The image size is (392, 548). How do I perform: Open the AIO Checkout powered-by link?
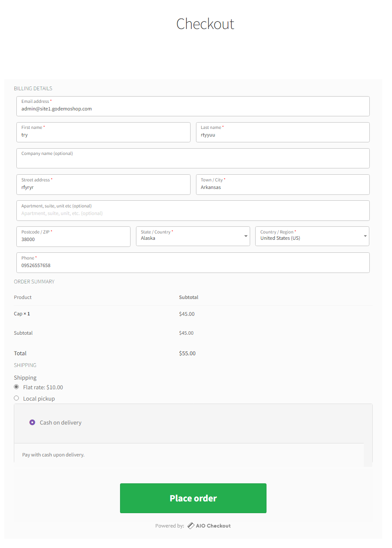209,526
